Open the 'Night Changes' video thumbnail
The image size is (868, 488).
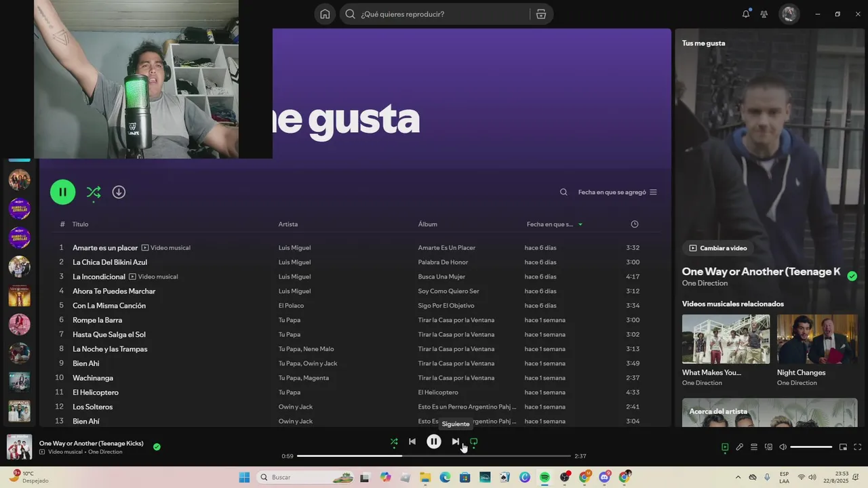click(x=817, y=339)
